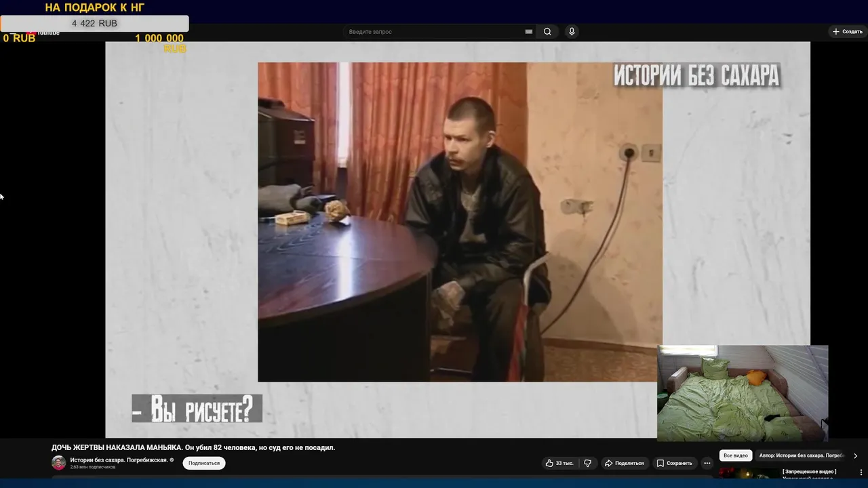This screenshot has width=868, height=488.
Task: Save video with 'Сохранить' button
Action: click(x=674, y=463)
